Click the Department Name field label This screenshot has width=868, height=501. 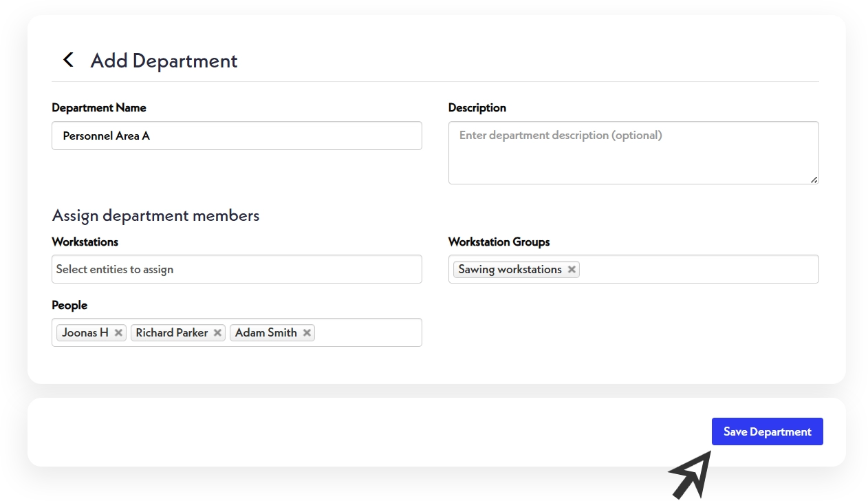tap(99, 107)
